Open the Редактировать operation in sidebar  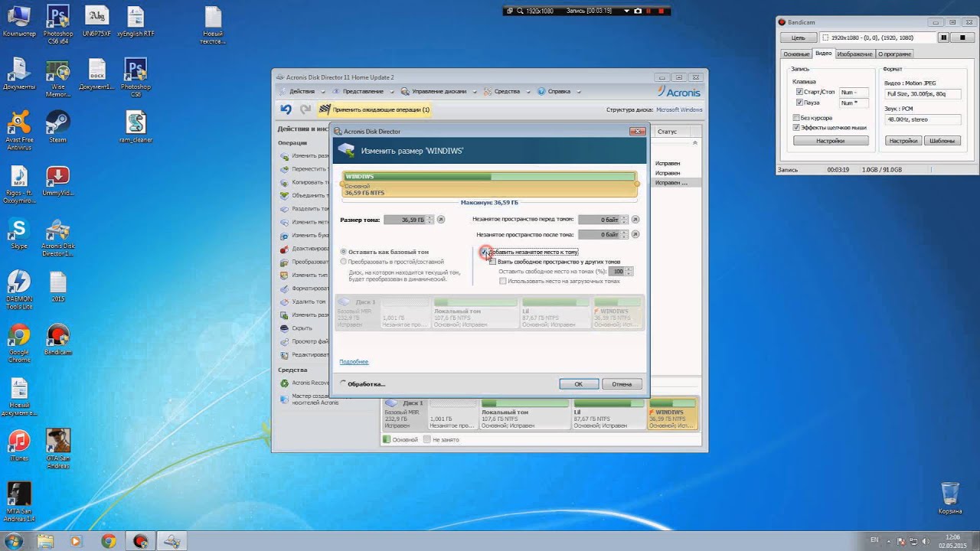(x=305, y=354)
